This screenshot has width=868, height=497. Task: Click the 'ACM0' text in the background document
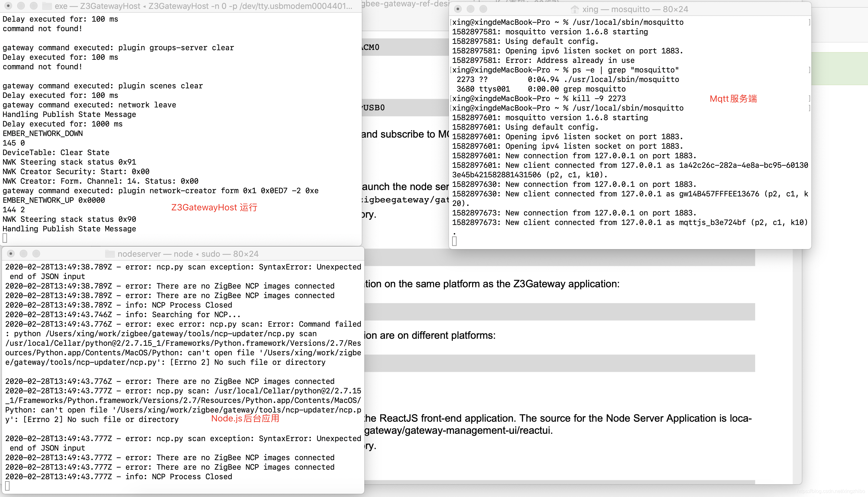tap(371, 47)
